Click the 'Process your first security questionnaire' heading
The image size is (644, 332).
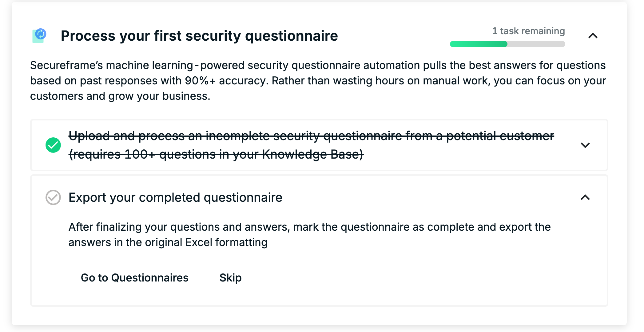[x=199, y=36]
